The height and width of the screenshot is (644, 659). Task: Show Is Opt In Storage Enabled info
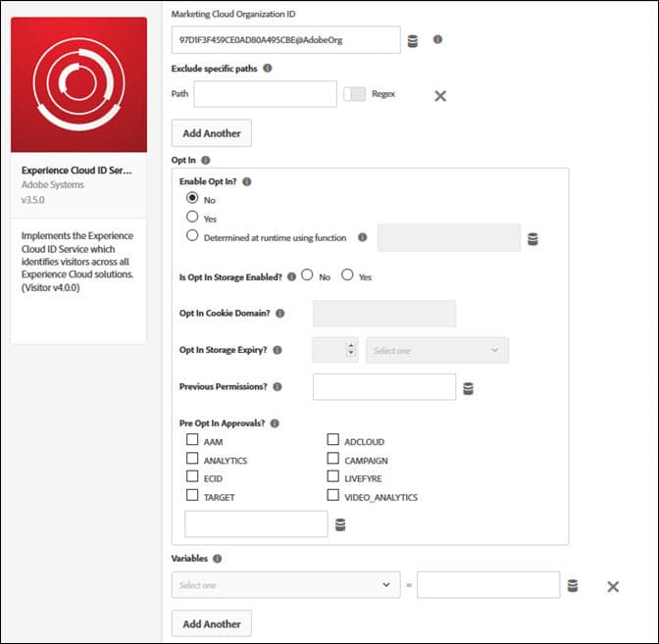pyautogui.click(x=291, y=276)
